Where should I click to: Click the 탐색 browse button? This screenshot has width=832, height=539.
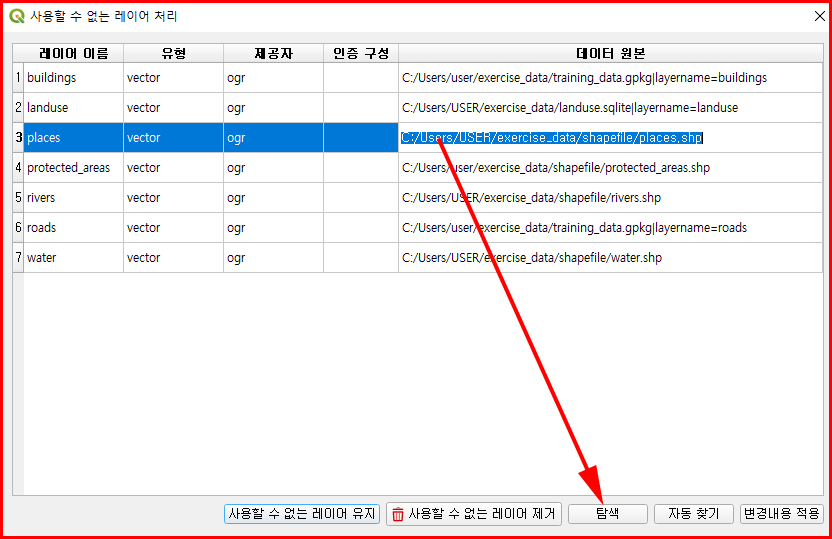[608, 514]
